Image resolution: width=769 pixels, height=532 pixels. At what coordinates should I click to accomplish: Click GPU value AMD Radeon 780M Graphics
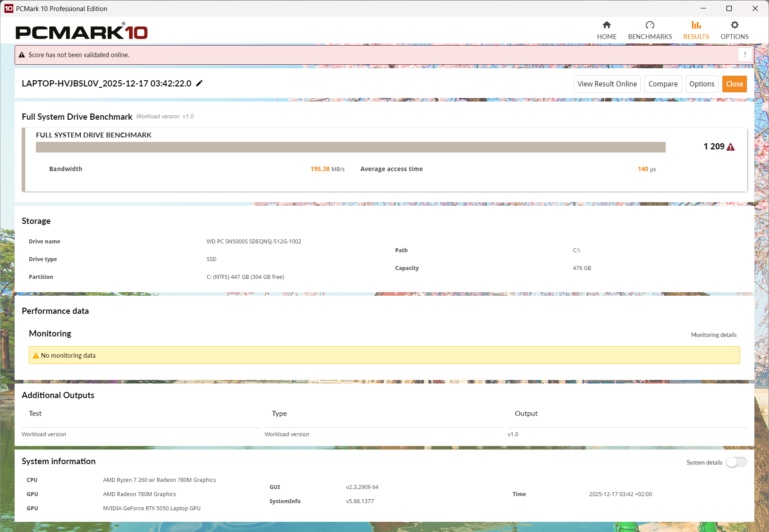coord(139,494)
